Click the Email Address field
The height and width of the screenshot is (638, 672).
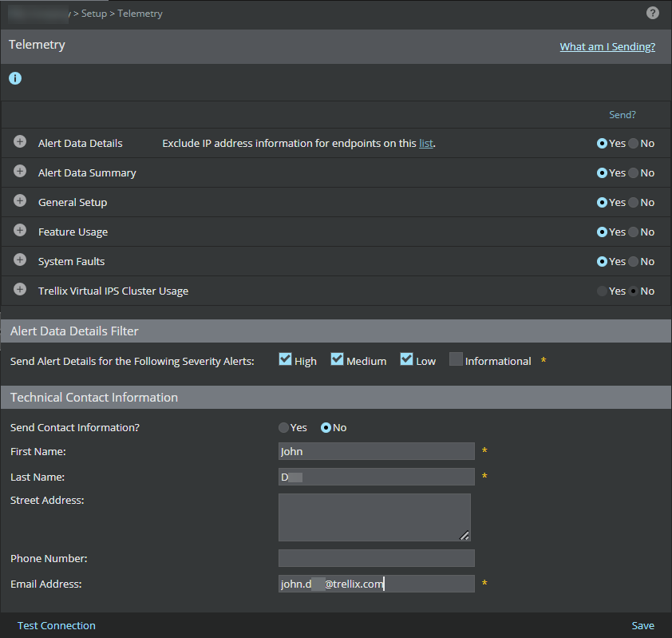pyautogui.click(x=376, y=584)
